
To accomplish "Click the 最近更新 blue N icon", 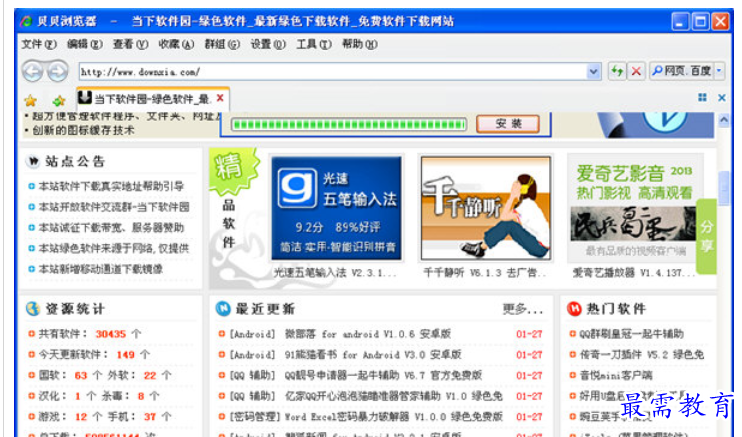I will 223,309.
